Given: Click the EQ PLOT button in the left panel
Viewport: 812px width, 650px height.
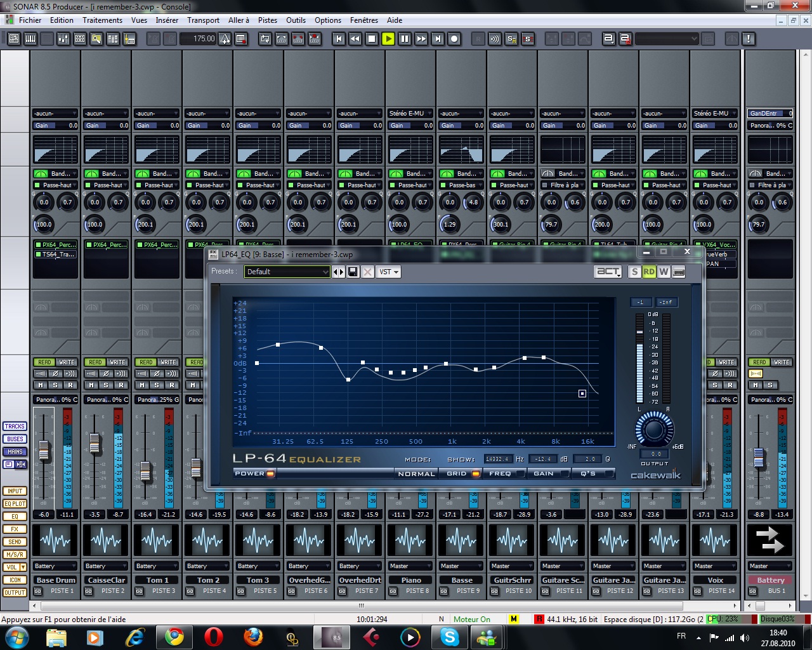Looking at the screenshot, I should [15, 504].
